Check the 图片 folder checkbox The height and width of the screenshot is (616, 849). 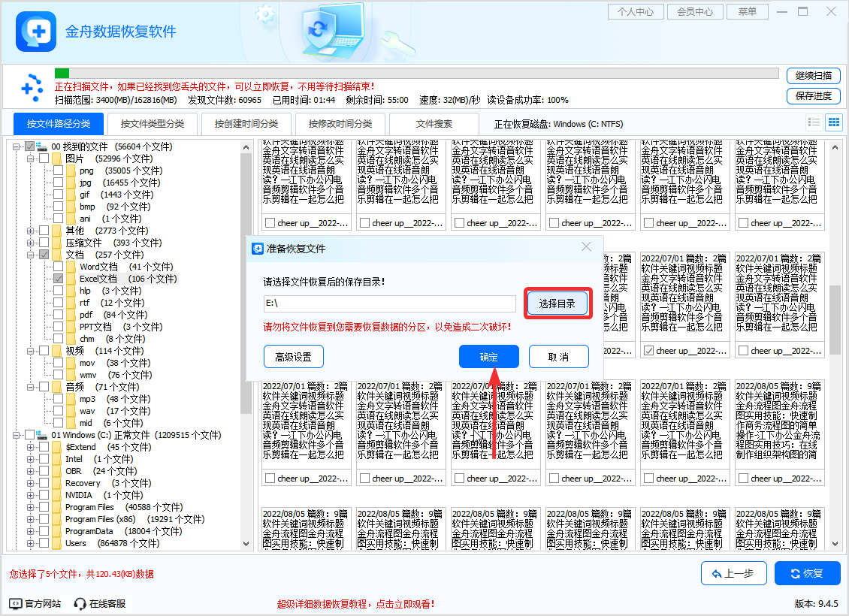click(44, 159)
